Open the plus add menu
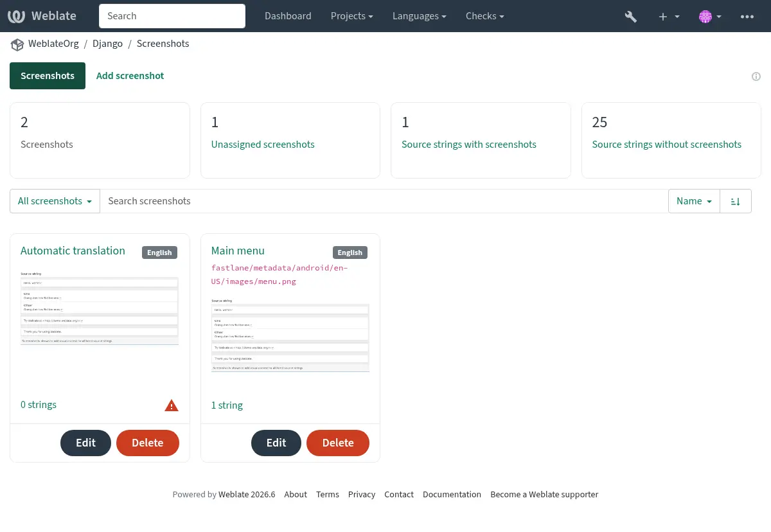The height and width of the screenshot is (532, 771). (669, 17)
